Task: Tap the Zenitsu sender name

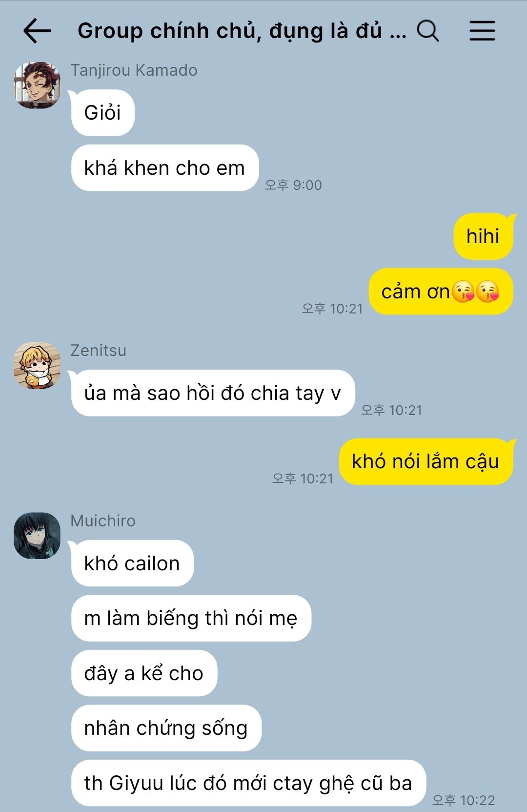Action: 98,351
